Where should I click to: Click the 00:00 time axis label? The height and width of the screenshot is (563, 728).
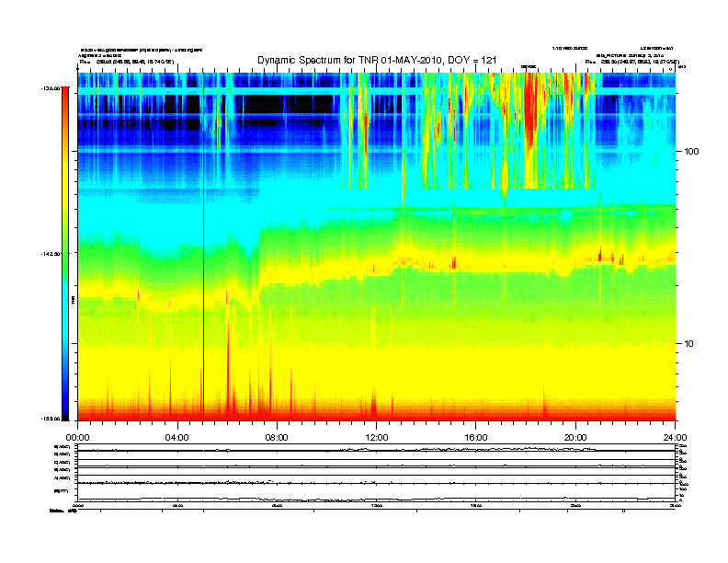pyautogui.click(x=77, y=437)
